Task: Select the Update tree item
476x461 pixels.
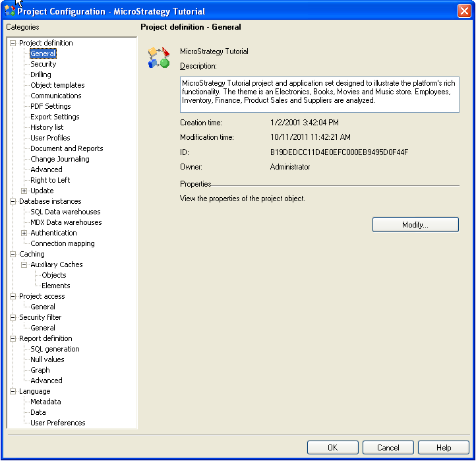Action: pyautogui.click(x=42, y=191)
